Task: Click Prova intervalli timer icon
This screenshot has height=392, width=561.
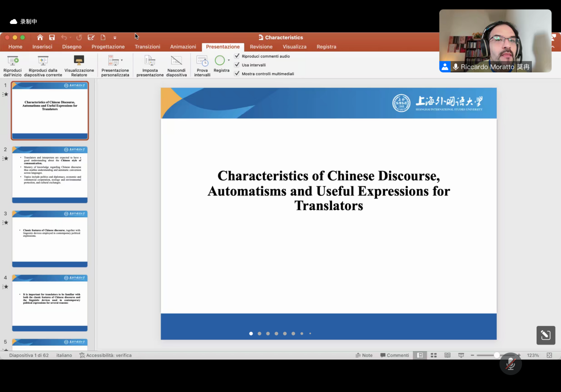Action: tap(202, 61)
